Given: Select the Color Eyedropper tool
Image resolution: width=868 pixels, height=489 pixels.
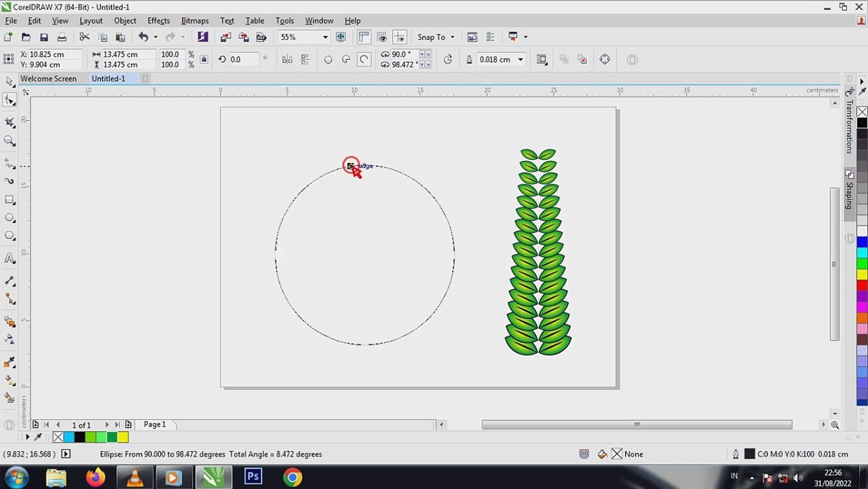Looking at the screenshot, I should point(10,362).
